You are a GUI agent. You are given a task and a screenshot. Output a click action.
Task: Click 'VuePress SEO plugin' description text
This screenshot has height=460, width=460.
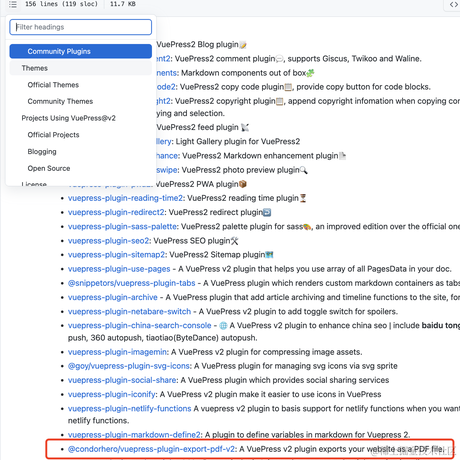tap(192, 241)
